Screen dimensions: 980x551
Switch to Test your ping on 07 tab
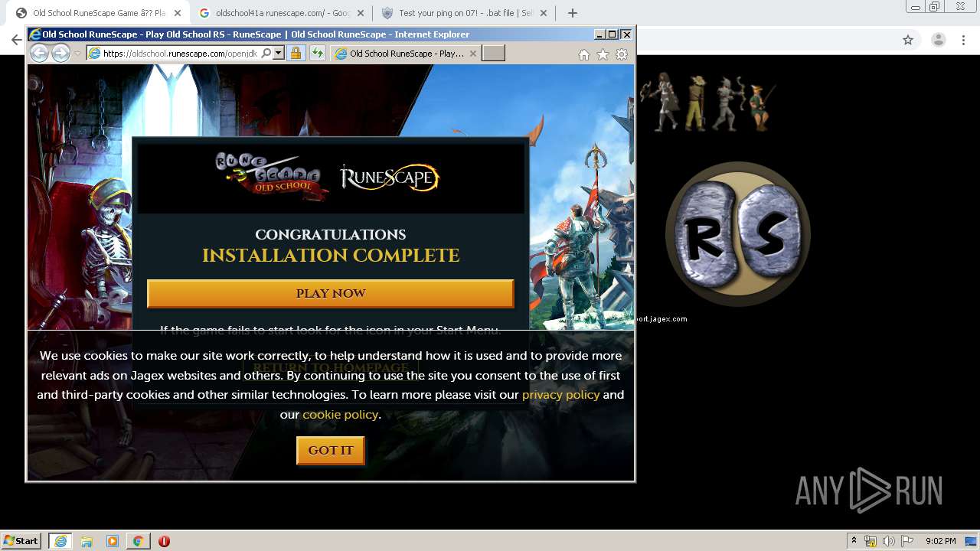pyautogui.click(x=465, y=13)
